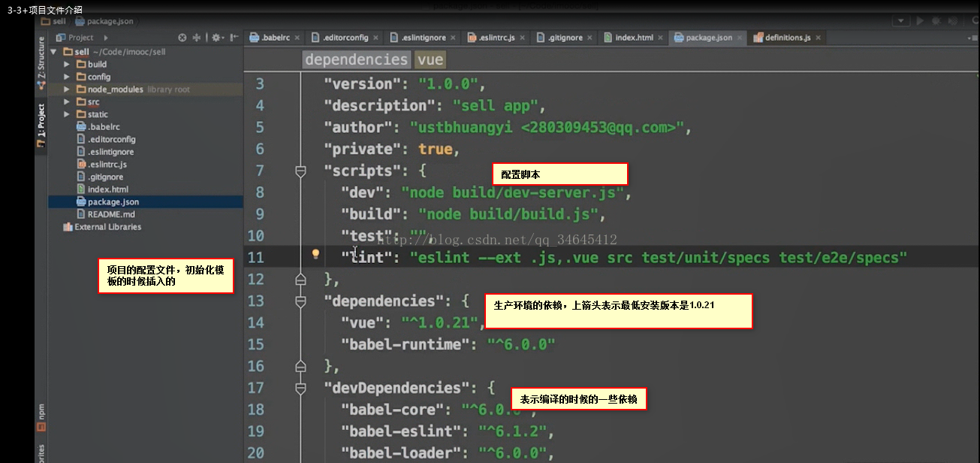The width and height of the screenshot is (980, 463).
Task: Open the Project panel gear settings
Action: [216, 38]
